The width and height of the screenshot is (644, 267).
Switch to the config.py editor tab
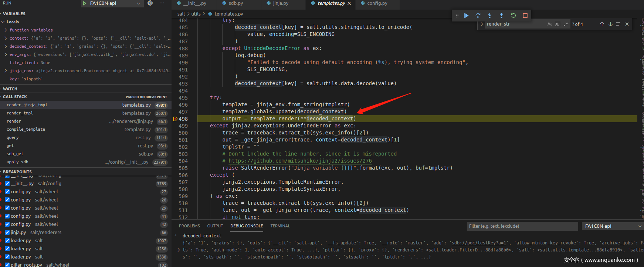tap(377, 3)
